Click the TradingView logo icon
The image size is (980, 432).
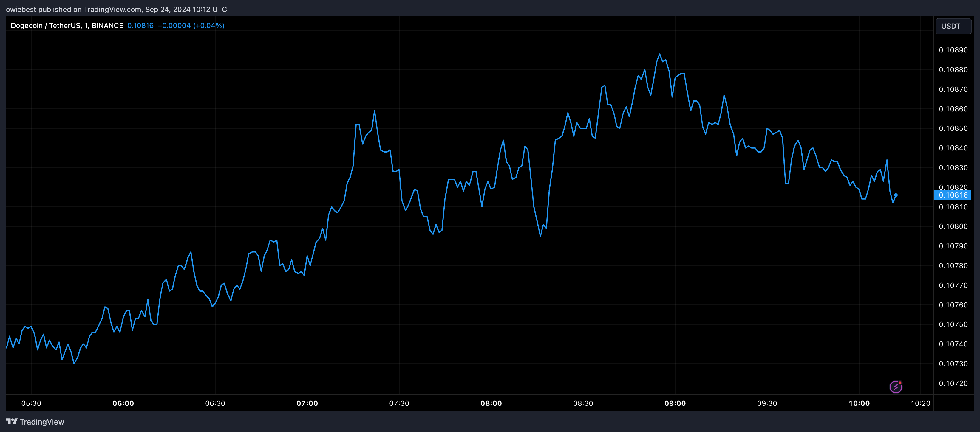(12, 421)
